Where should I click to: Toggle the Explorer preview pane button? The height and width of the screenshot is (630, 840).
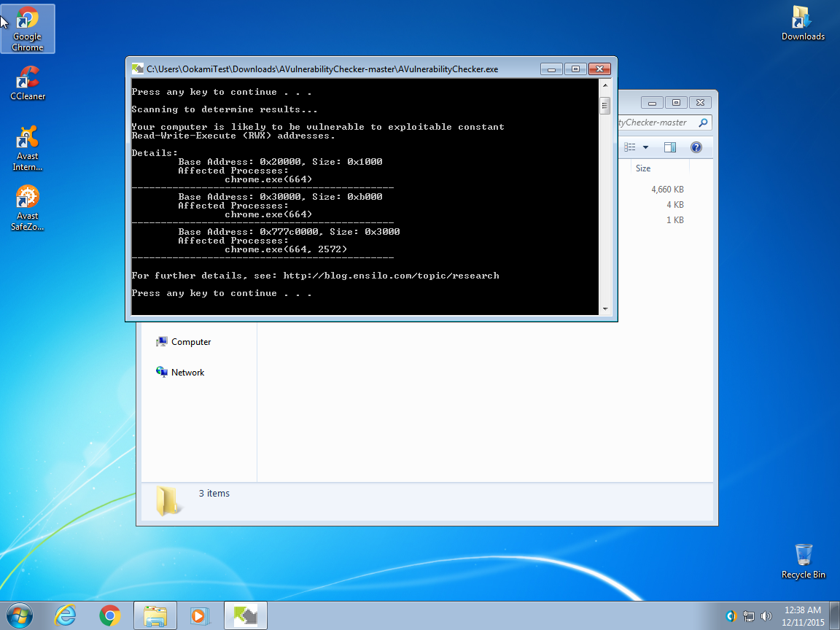coord(670,147)
